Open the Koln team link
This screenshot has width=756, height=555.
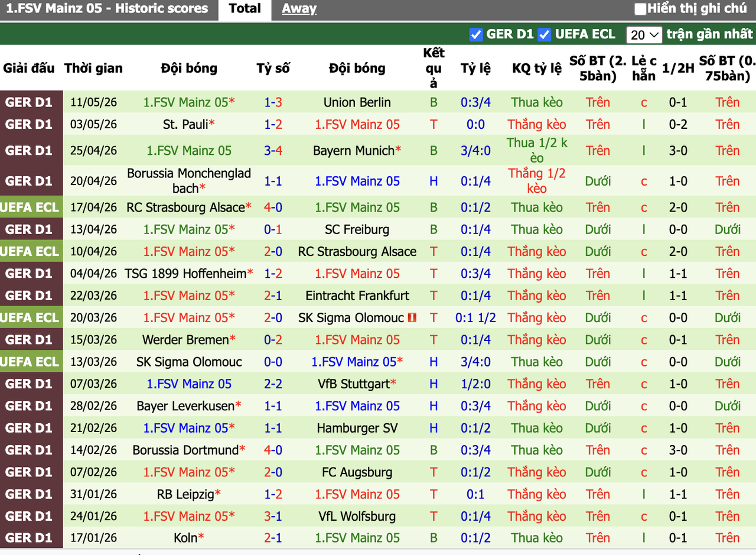click(185, 538)
